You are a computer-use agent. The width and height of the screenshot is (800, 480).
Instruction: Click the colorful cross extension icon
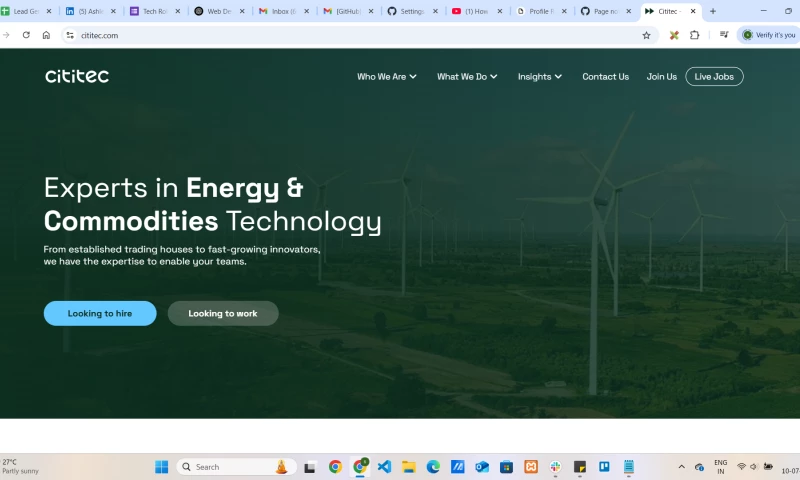(x=674, y=35)
